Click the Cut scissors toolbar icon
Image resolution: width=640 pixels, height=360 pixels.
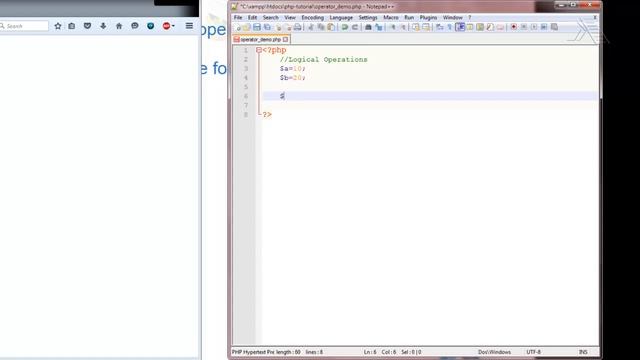click(x=311, y=27)
